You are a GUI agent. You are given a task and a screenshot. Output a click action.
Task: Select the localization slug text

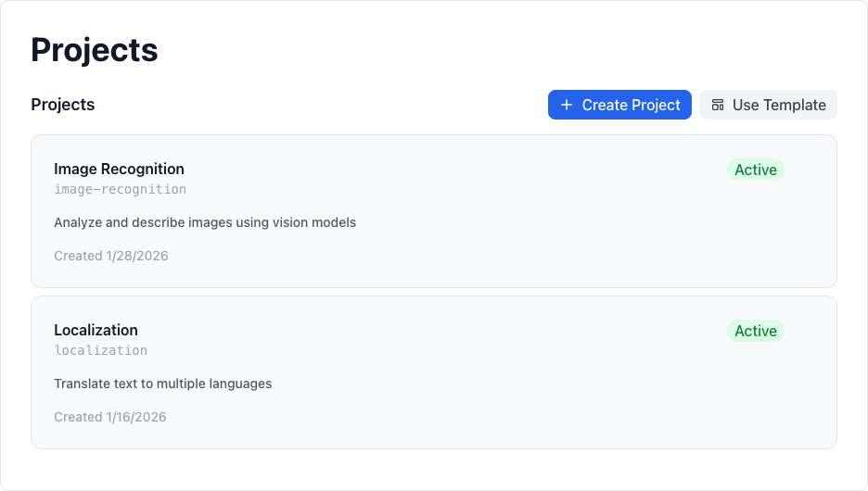[100, 350]
